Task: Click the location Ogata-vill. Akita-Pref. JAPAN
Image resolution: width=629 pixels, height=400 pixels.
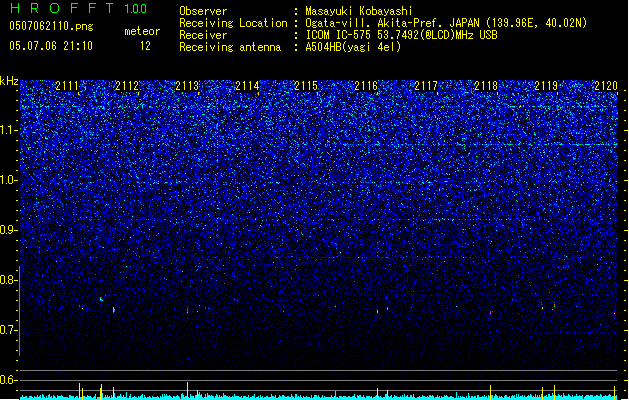Action: click(x=392, y=23)
